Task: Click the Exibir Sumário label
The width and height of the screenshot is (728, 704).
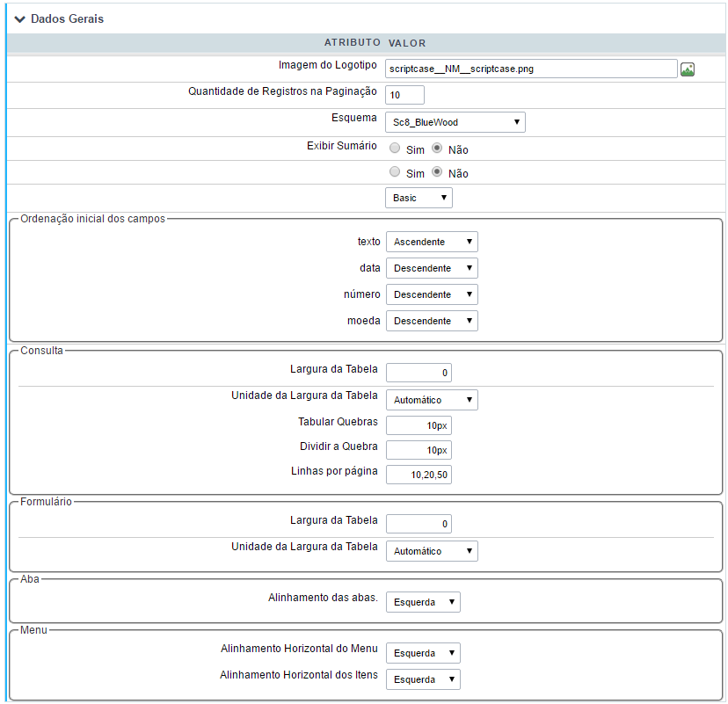Action: pyautogui.click(x=342, y=146)
